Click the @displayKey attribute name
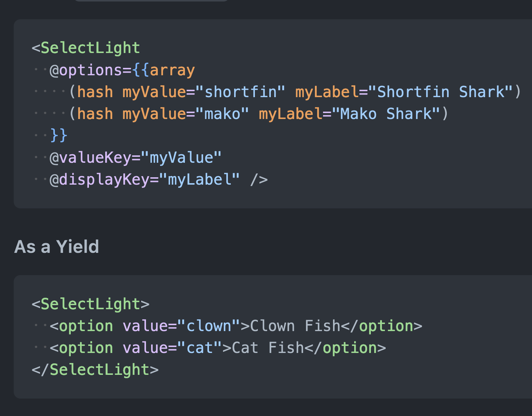 (100, 179)
